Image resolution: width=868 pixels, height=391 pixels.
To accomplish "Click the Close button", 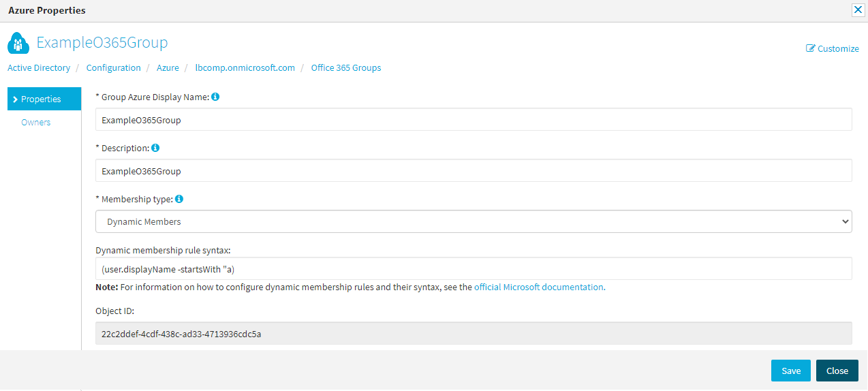I will click(x=837, y=371).
